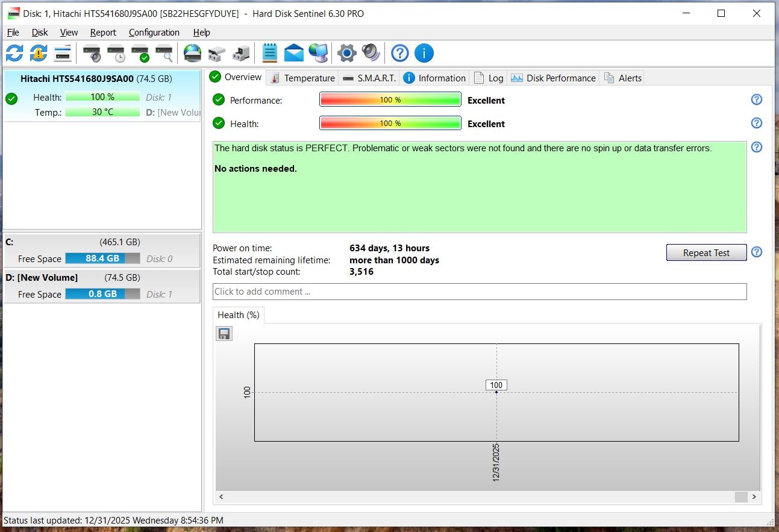This screenshot has height=532, width=779.
Task: Click the disk with speaker toolbar icon
Action: tap(93, 53)
